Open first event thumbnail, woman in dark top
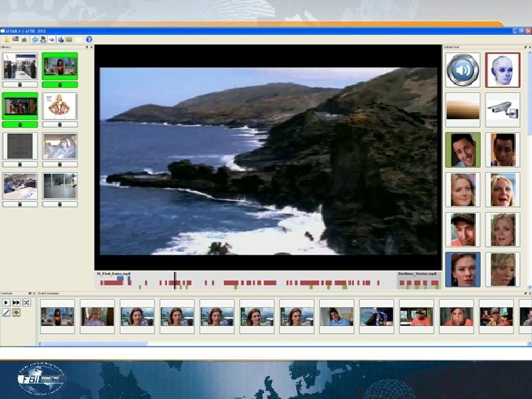532x399 pixels. (x=58, y=316)
